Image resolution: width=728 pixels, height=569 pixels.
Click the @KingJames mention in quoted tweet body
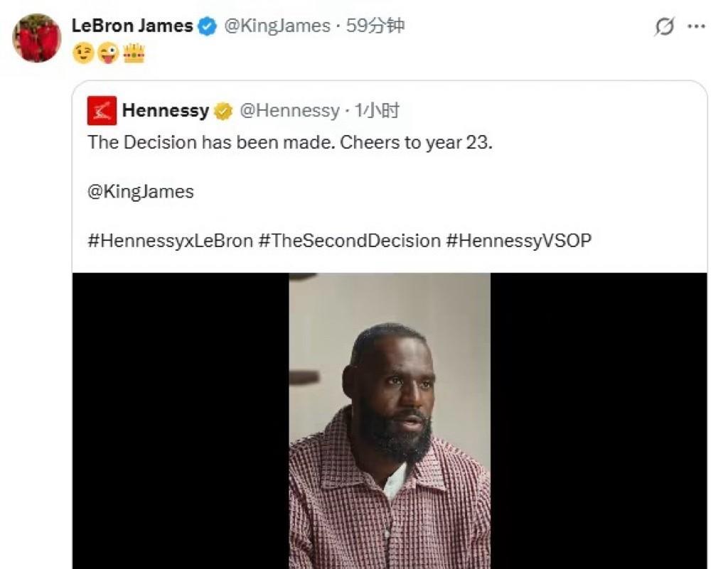tap(141, 192)
